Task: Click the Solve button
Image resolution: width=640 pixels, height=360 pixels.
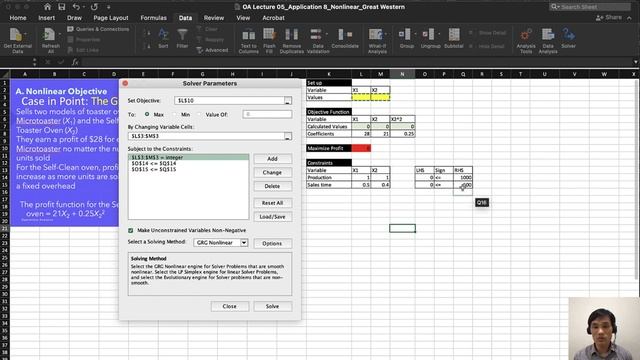Action: pos(272,306)
